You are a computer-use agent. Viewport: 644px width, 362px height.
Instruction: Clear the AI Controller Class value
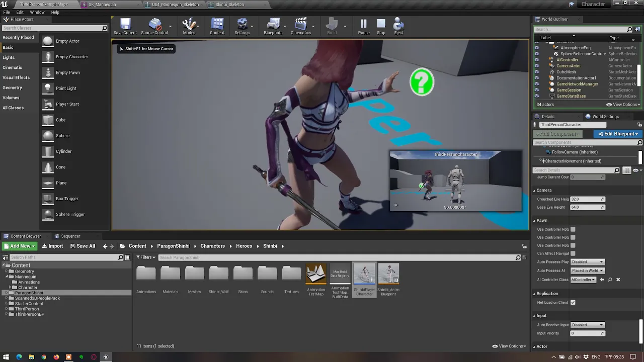tap(618, 280)
